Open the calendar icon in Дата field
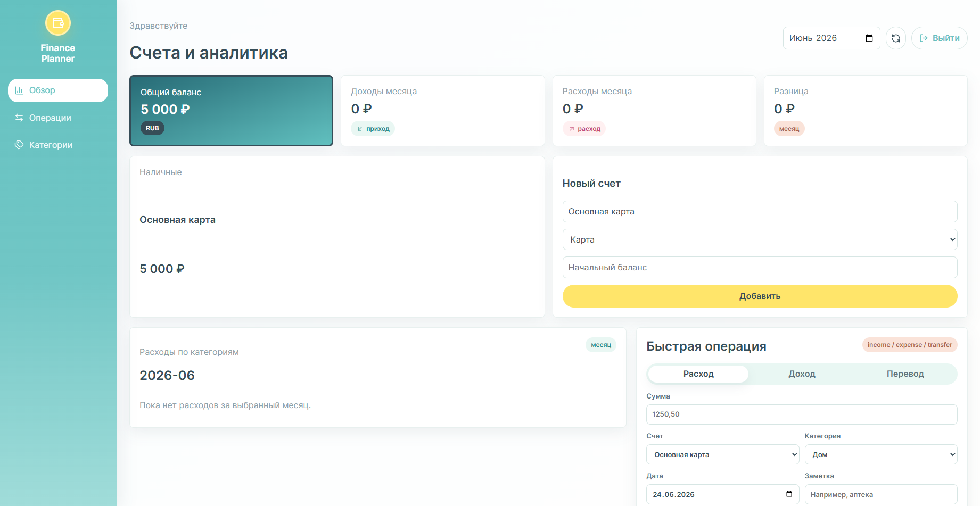This screenshot has width=980, height=506. (x=789, y=494)
